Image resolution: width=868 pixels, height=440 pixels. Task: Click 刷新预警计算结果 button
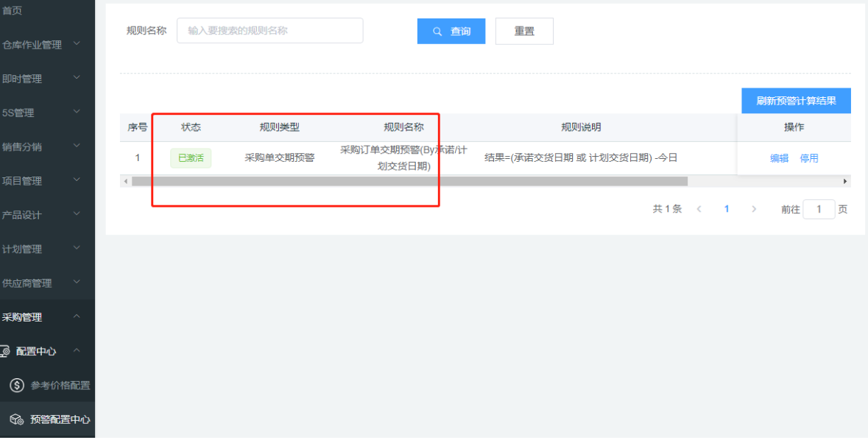[796, 101]
